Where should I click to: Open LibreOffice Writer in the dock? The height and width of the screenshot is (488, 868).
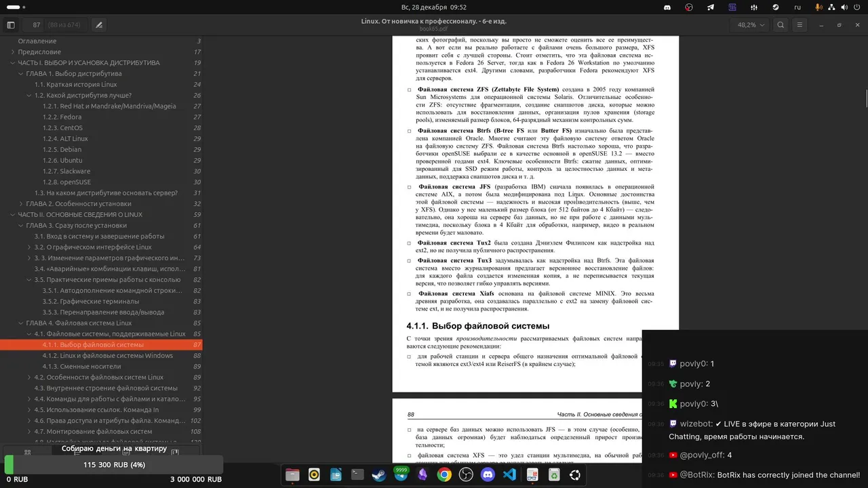336,474
